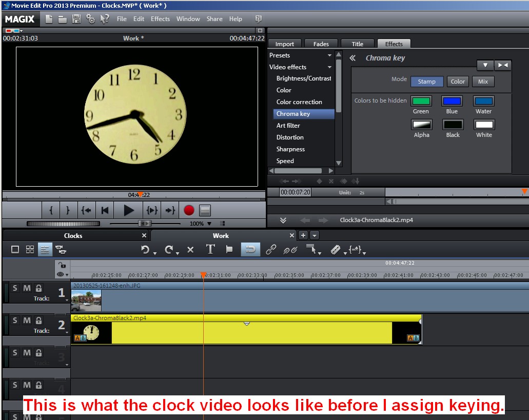Screen dimensions: 529x420
Task: Select Stamp chroma key mode
Action: [427, 82]
